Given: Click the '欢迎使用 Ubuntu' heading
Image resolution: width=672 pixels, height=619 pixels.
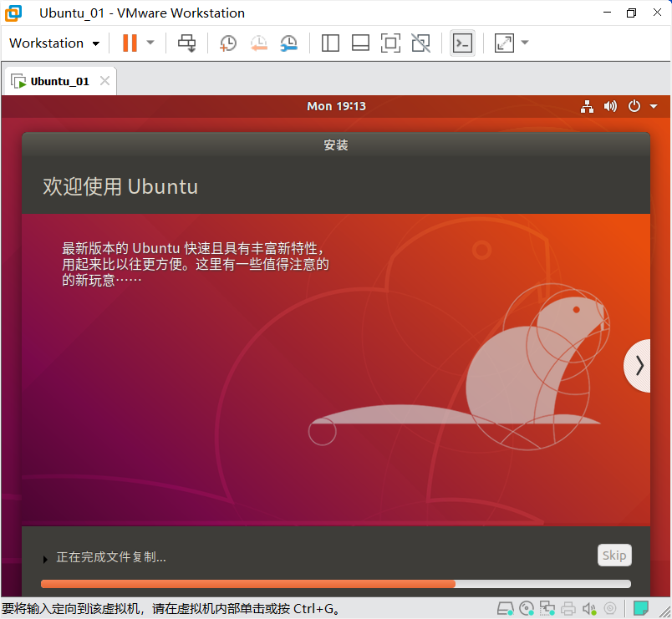Looking at the screenshot, I should pyautogui.click(x=120, y=187).
